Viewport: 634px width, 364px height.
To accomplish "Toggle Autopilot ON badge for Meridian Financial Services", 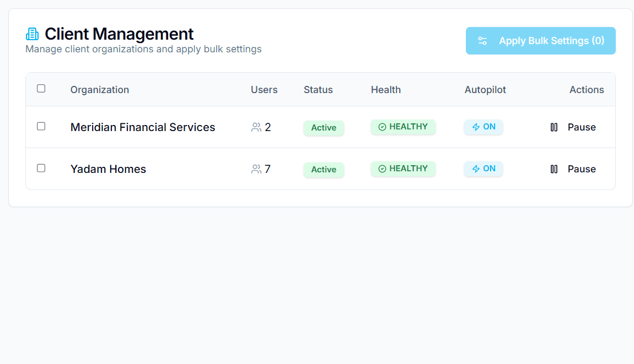I will pyautogui.click(x=483, y=127).
